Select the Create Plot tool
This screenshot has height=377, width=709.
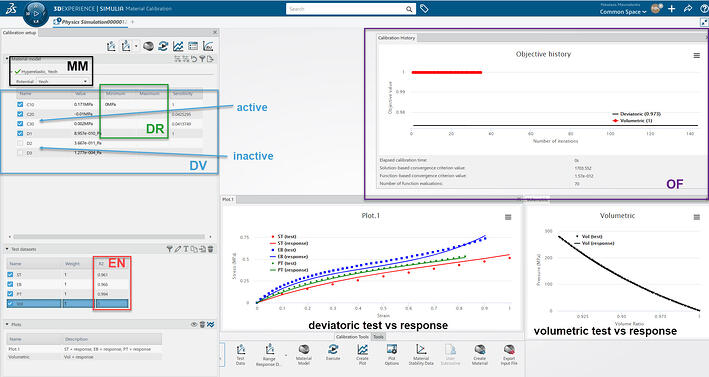pos(362,354)
